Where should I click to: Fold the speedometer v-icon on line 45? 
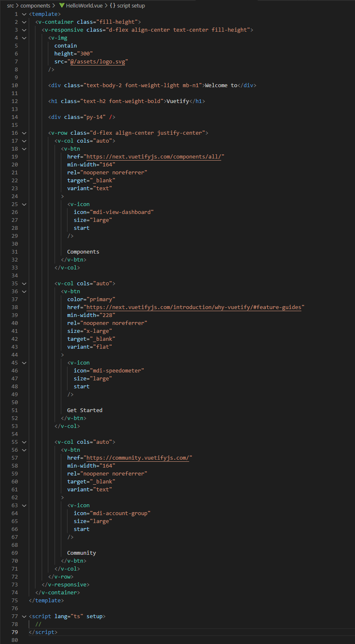click(x=24, y=363)
